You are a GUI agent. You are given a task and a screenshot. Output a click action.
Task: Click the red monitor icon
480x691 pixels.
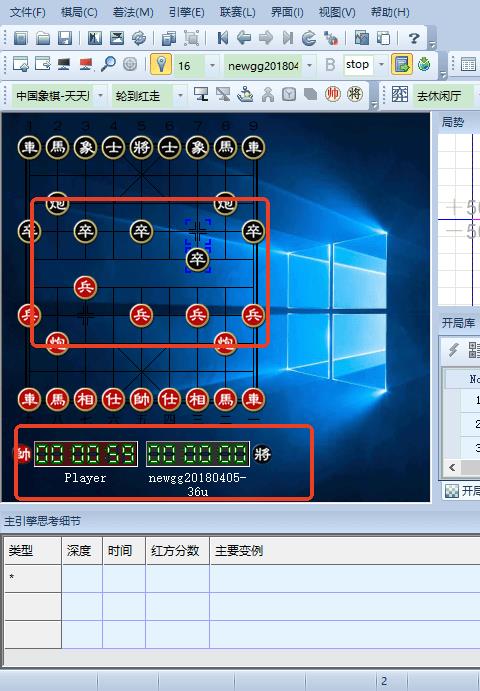tap(86, 65)
